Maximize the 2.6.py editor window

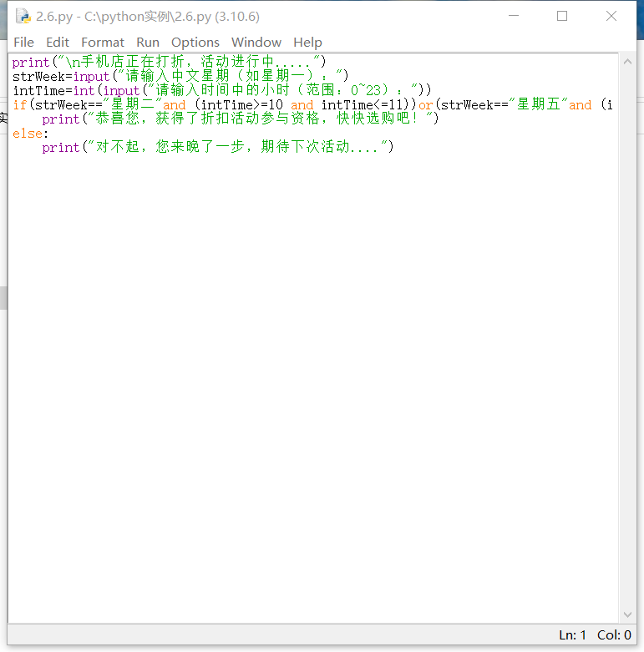(x=562, y=16)
